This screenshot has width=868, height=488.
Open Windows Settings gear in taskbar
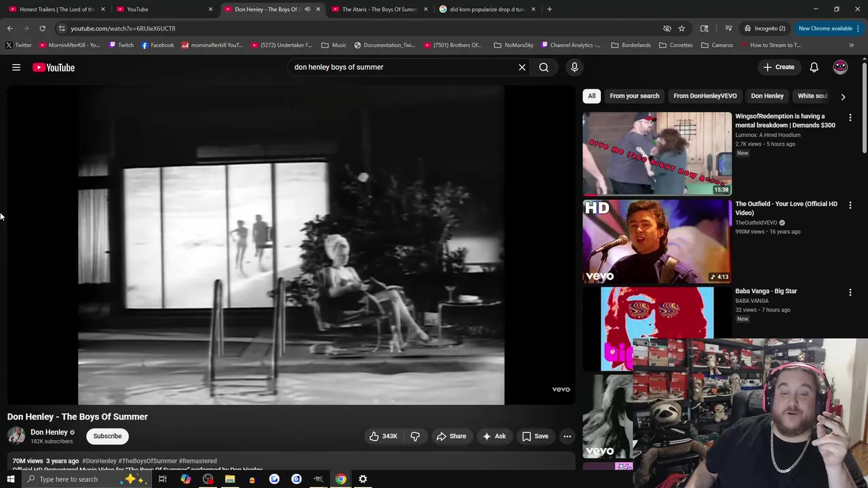(x=363, y=479)
